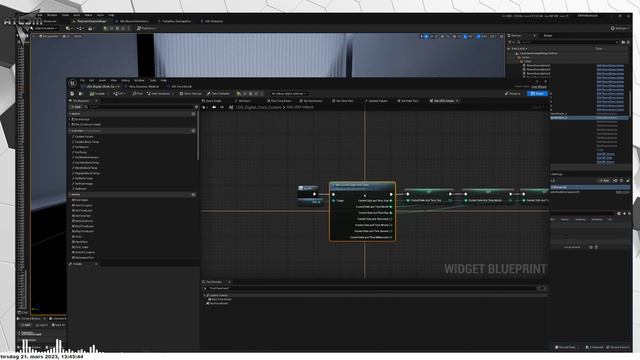The height and width of the screenshot is (360, 640).
Task: Open Selection Mode dropdown in main editor
Action: [44, 29]
